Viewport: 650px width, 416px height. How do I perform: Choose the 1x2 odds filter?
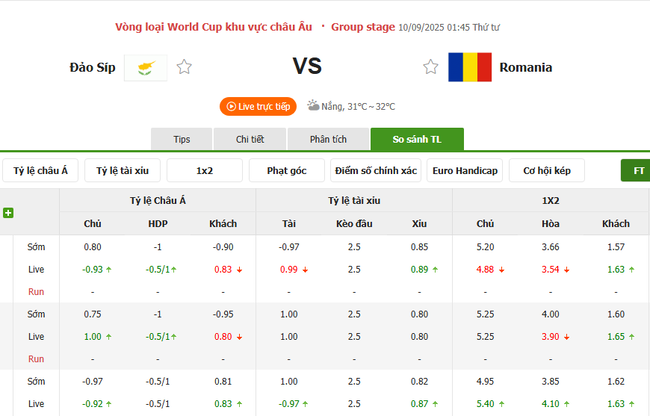coord(204,171)
